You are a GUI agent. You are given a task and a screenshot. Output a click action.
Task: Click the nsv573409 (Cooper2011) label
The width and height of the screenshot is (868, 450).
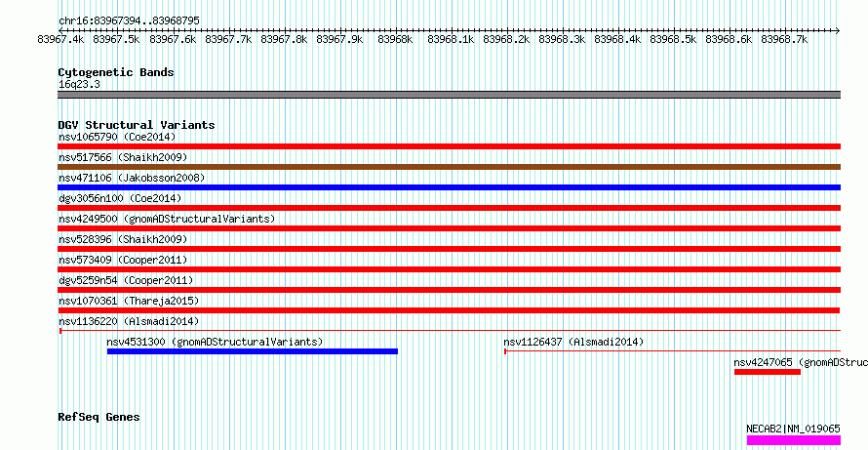(x=123, y=260)
